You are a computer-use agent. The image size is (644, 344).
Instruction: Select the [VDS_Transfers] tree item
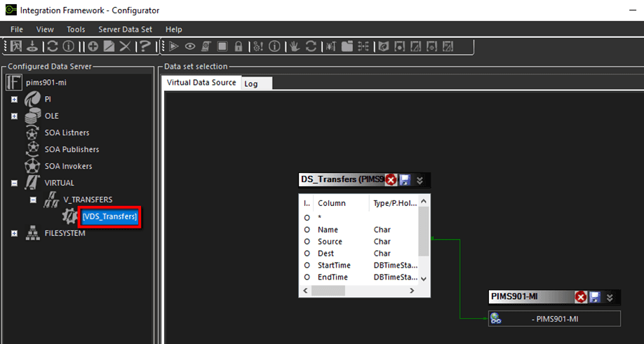tap(109, 216)
